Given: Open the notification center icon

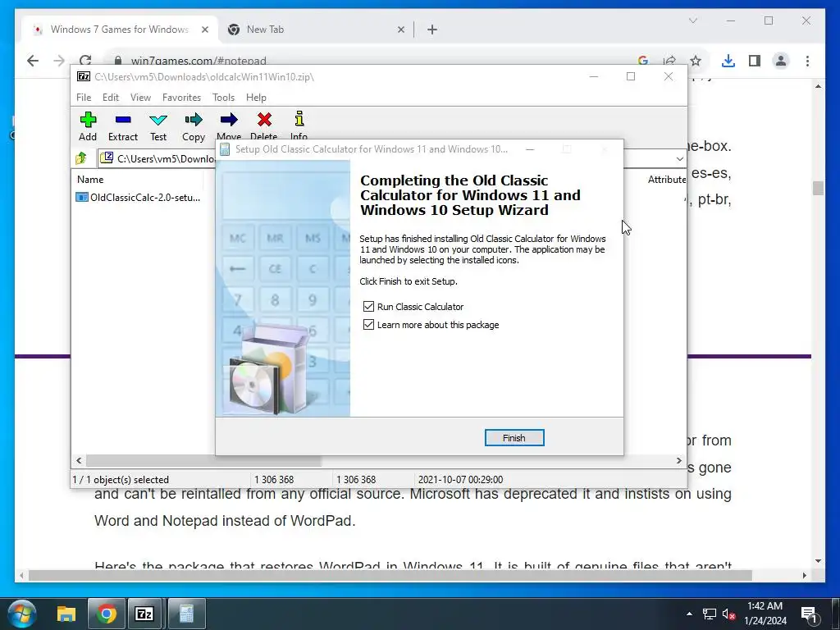Looking at the screenshot, I should (808, 614).
